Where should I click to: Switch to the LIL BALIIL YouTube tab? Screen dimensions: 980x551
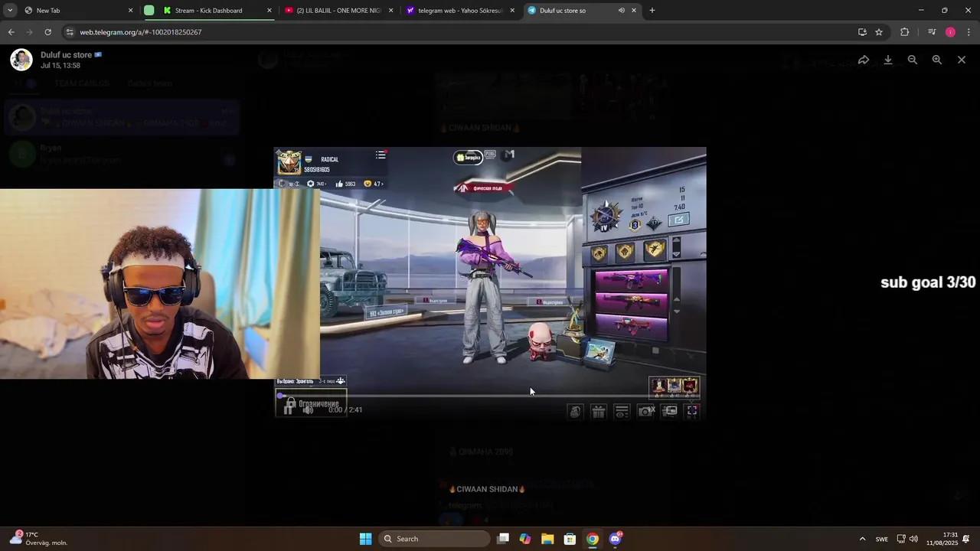click(x=338, y=11)
